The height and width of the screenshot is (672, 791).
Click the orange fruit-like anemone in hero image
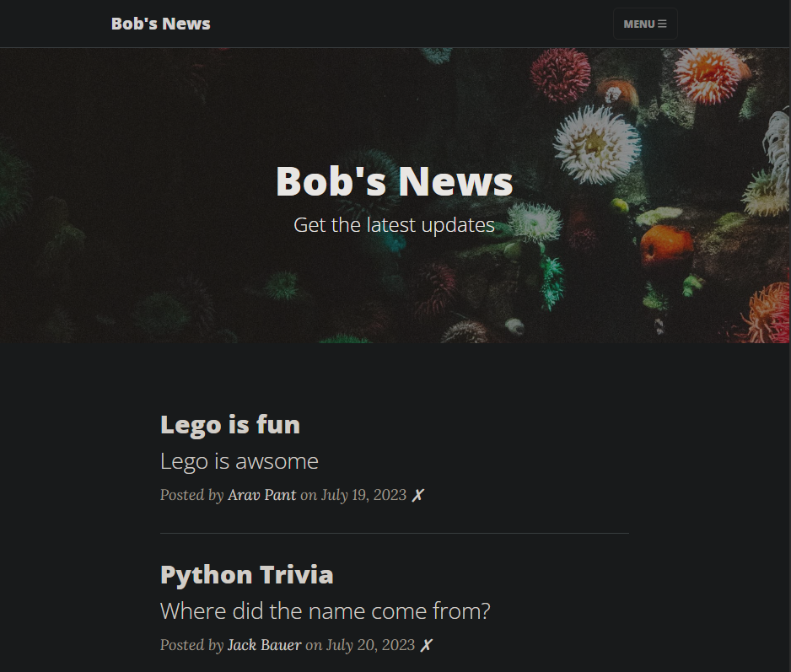coord(665,245)
